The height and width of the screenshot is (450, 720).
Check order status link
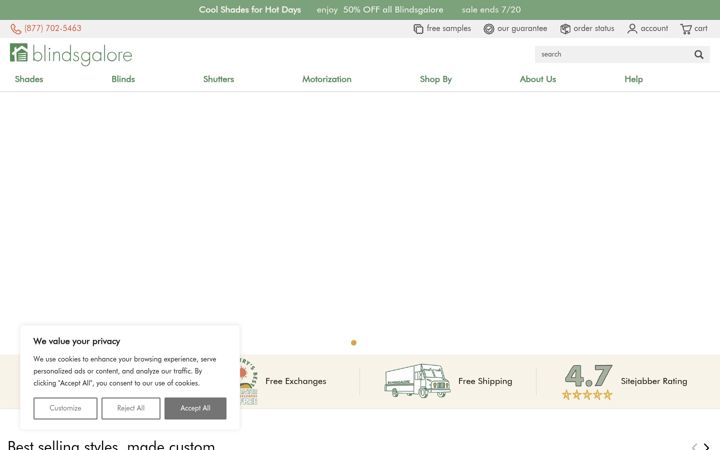pyautogui.click(x=594, y=28)
